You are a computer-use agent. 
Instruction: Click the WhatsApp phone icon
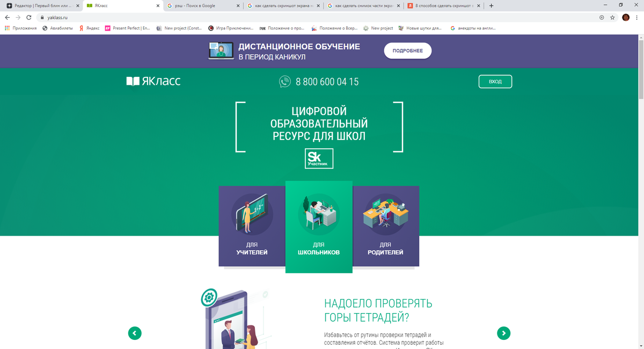(284, 82)
